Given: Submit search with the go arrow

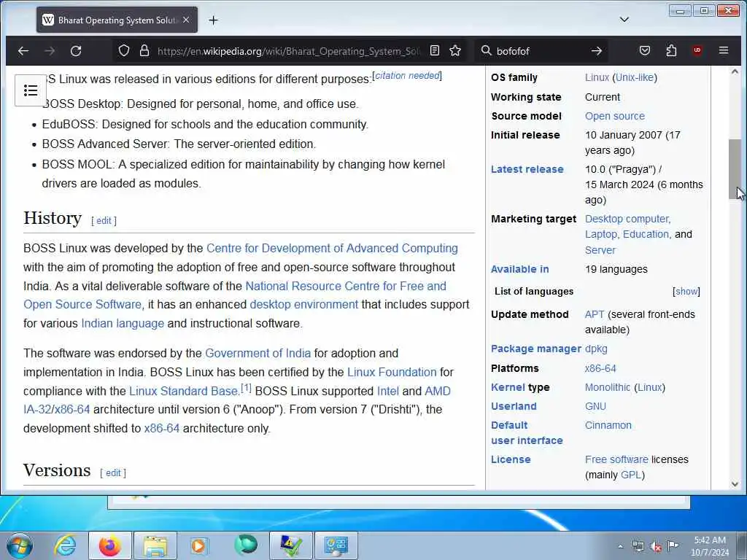Looking at the screenshot, I should point(597,50).
